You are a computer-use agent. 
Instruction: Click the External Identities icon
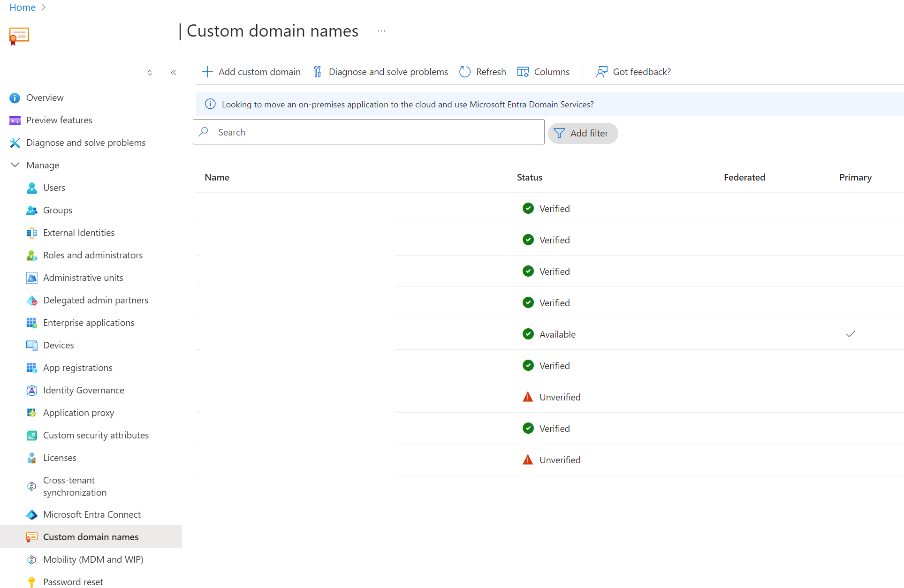coord(32,233)
